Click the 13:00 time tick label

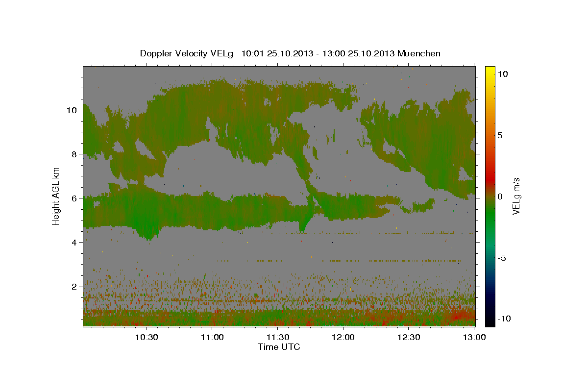[474, 337]
